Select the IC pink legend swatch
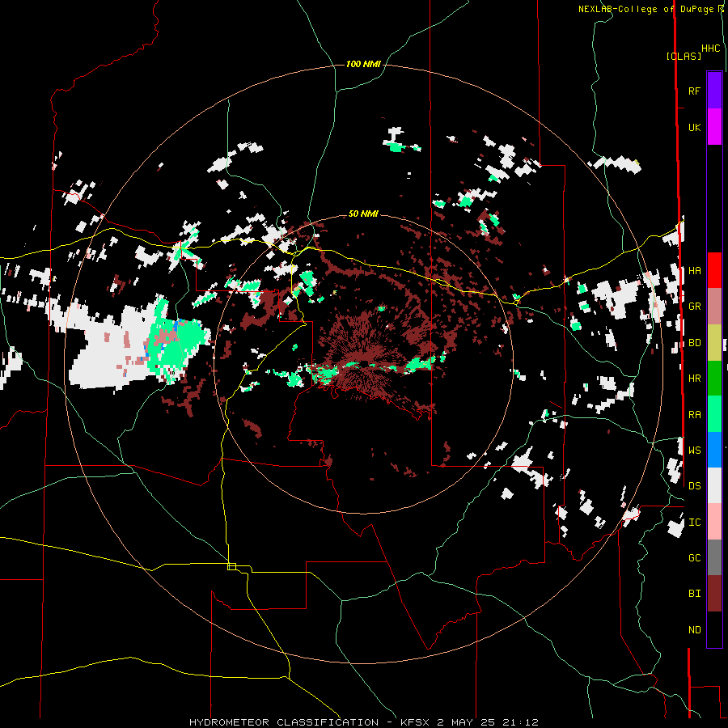 (714, 522)
